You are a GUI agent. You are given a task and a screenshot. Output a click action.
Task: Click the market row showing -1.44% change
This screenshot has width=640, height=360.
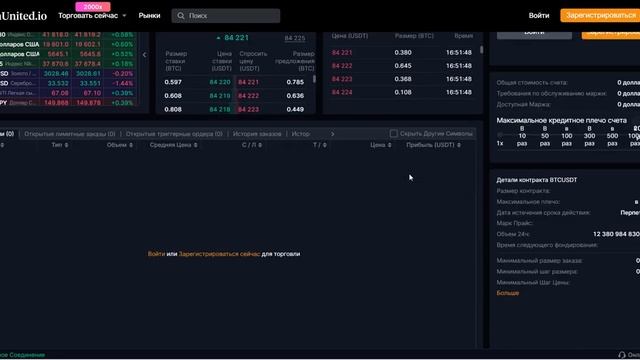67,83
